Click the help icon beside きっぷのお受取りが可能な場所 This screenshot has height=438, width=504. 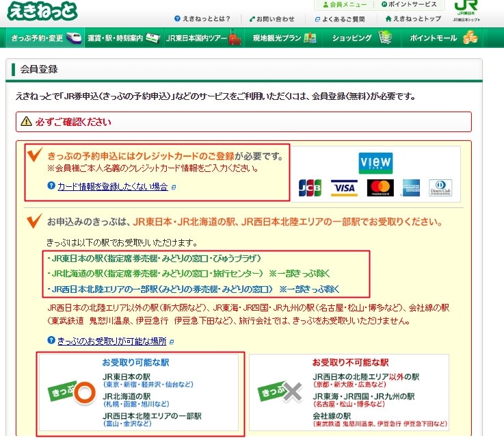click(51, 340)
